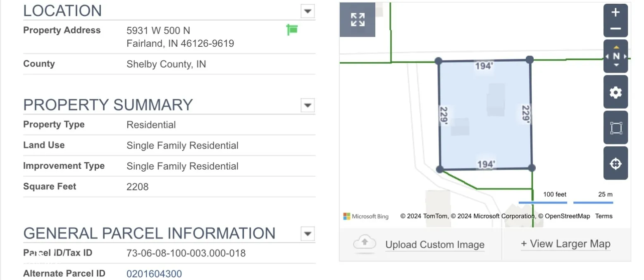The height and width of the screenshot is (280, 644).
Task: Click the Microsoft Bing logo
Action: click(366, 216)
